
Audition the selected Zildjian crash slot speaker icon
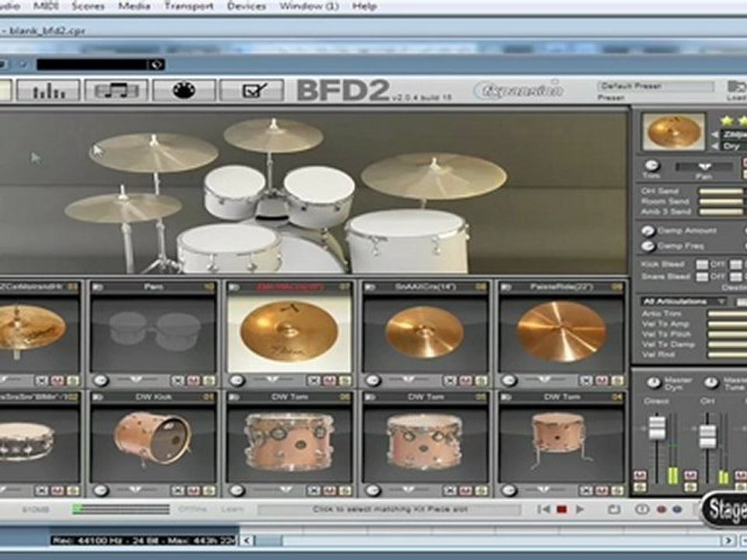234,287
